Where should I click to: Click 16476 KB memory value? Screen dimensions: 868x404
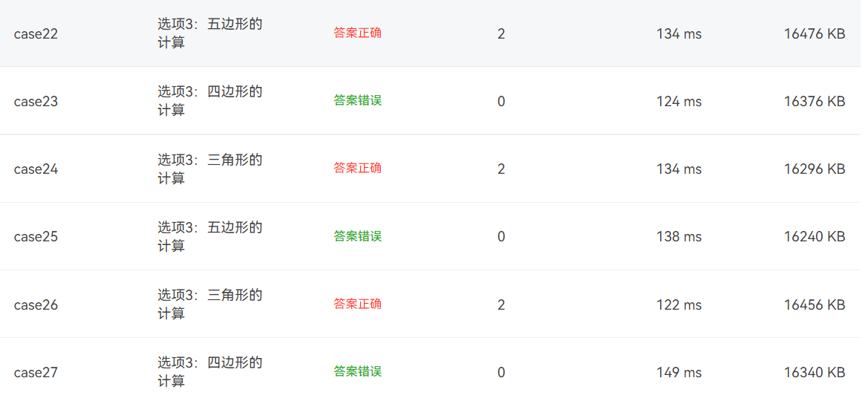coord(815,33)
